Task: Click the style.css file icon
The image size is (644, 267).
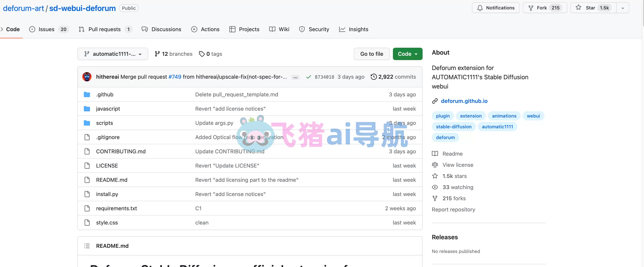Action: click(x=87, y=222)
